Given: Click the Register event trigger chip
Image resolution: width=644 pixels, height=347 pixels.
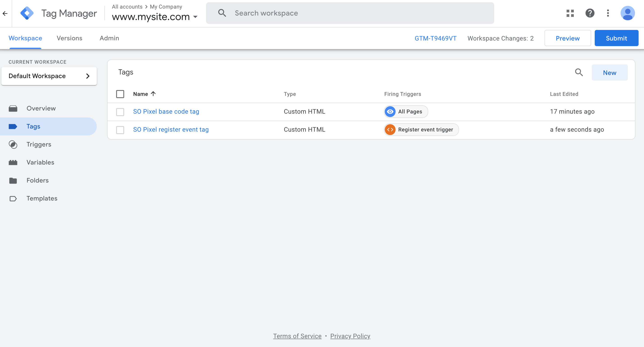Looking at the screenshot, I should coord(421,129).
